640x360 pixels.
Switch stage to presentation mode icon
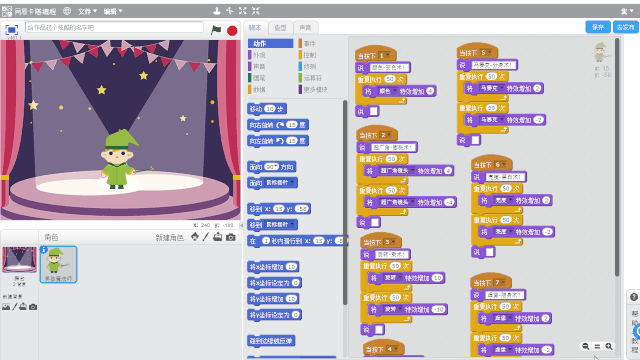(x=11, y=30)
